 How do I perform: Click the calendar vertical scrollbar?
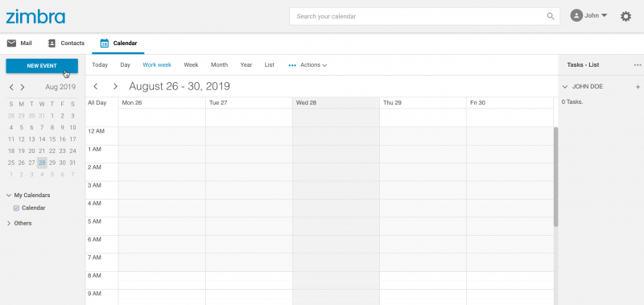click(x=555, y=176)
